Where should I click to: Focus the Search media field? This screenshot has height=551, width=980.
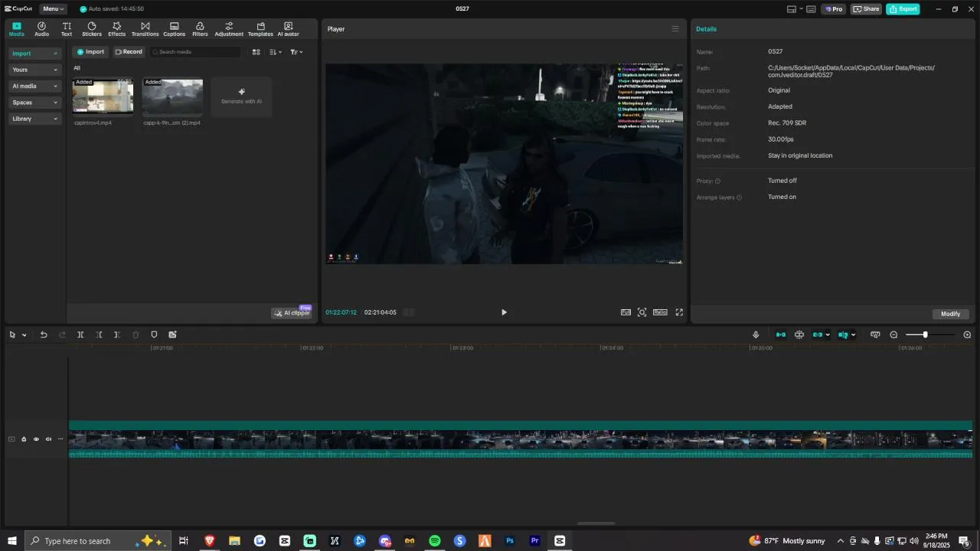195,52
